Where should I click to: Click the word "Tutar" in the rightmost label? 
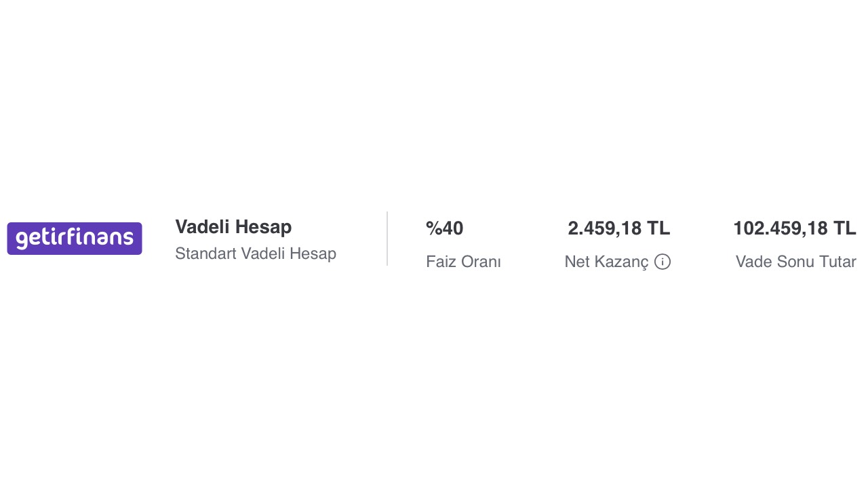click(836, 262)
